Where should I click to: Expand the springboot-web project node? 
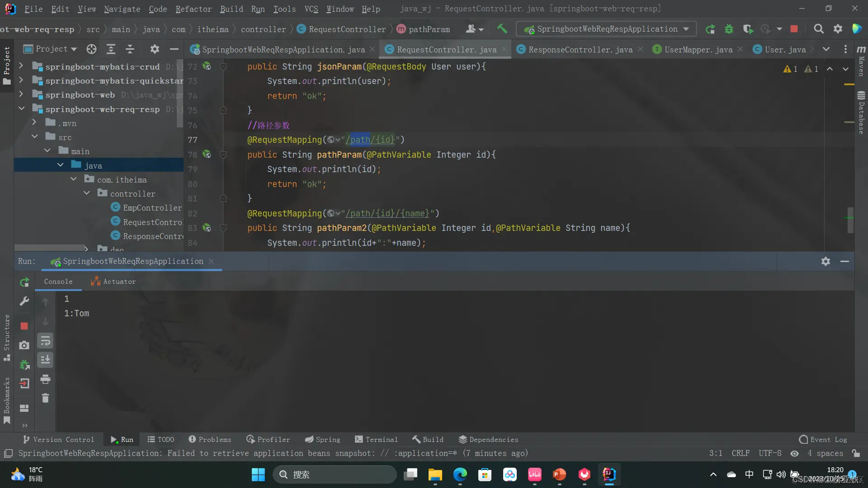click(x=21, y=94)
